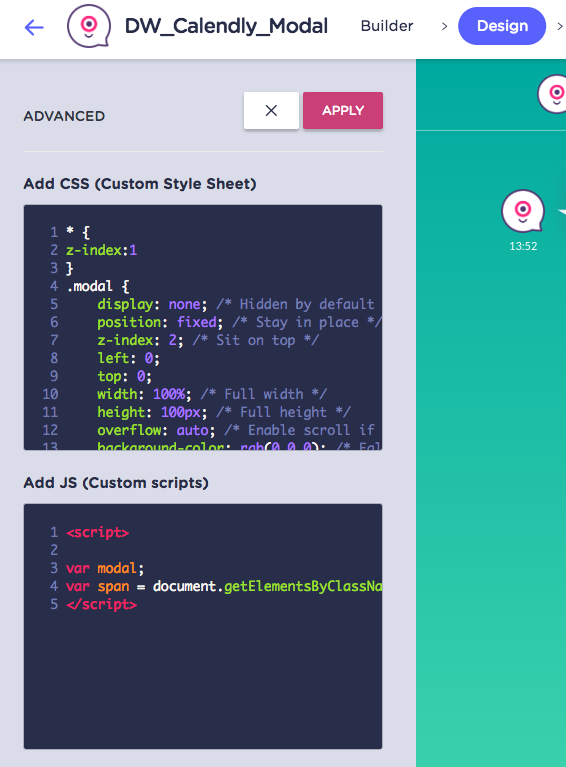This screenshot has height=767, width=566.
Task: Click the chevron right of the Design tab
Action: coord(560,26)
